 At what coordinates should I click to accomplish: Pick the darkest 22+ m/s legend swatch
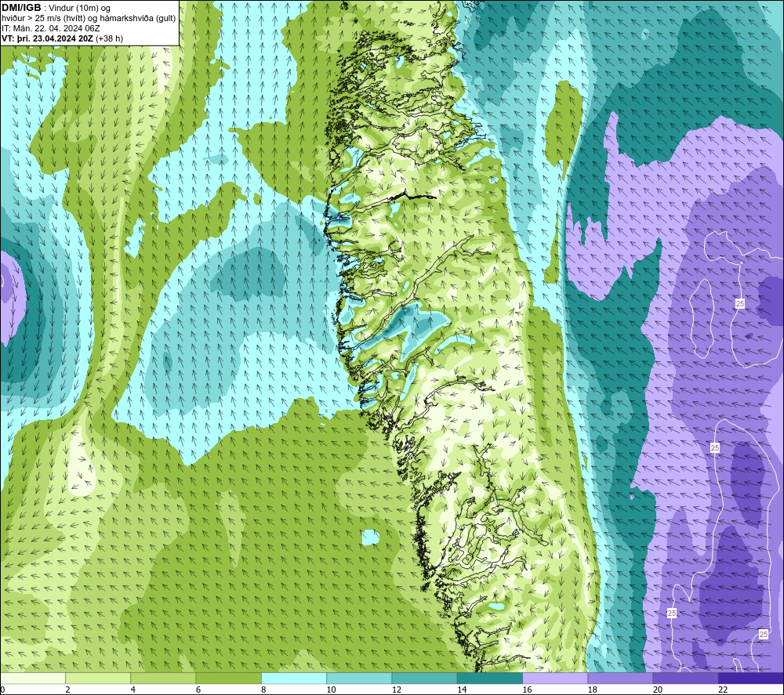coord(751,678)
